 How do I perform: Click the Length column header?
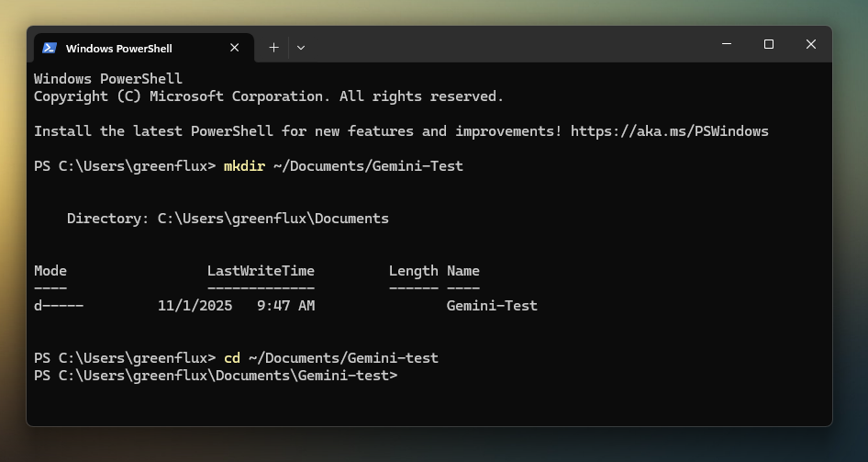point(413,271)
